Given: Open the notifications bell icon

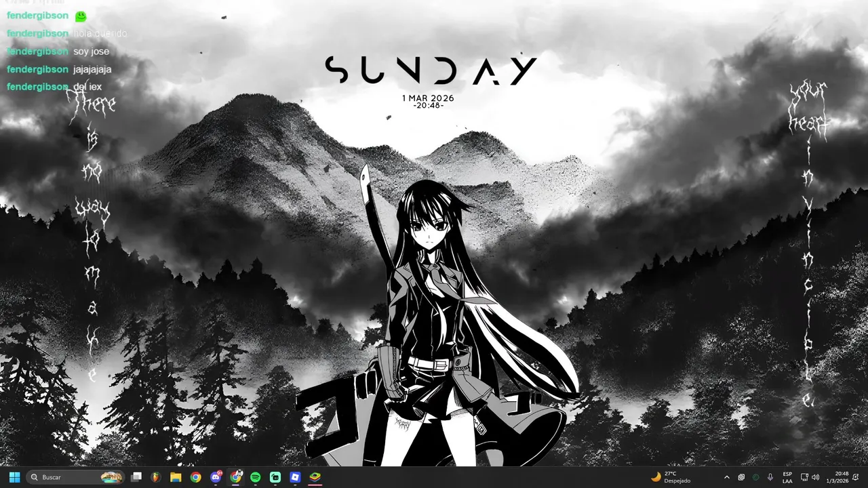Looking at the screenshot, I should (856, 477).
